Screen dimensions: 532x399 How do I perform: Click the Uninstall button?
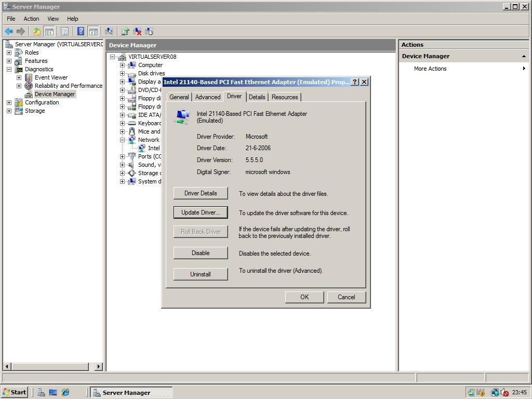[201, 274]
